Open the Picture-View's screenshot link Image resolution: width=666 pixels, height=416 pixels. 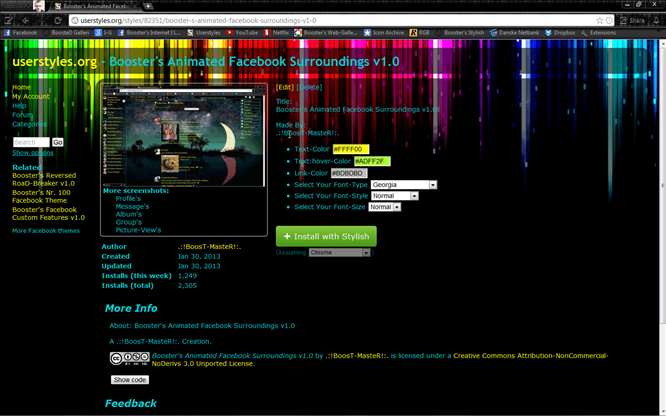[x=138, y=230]
